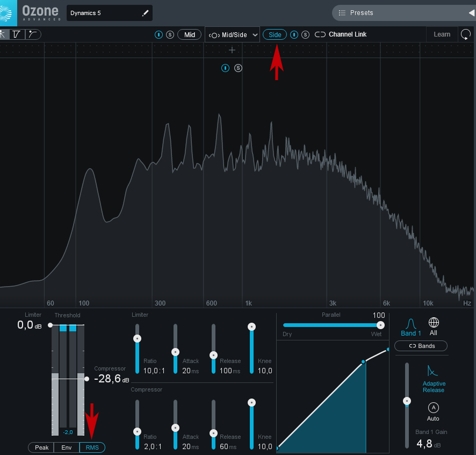The width and height of the screenshot is (476, 455).
Task: Toggle Side channel bypass power button
Action: (x=294, y=34)
